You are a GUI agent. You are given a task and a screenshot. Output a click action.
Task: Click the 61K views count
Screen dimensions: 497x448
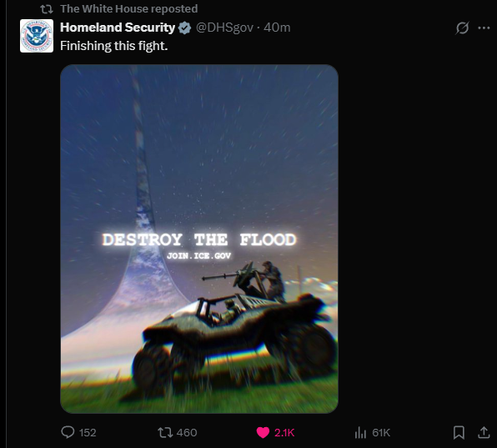click(x=381, y=432)
